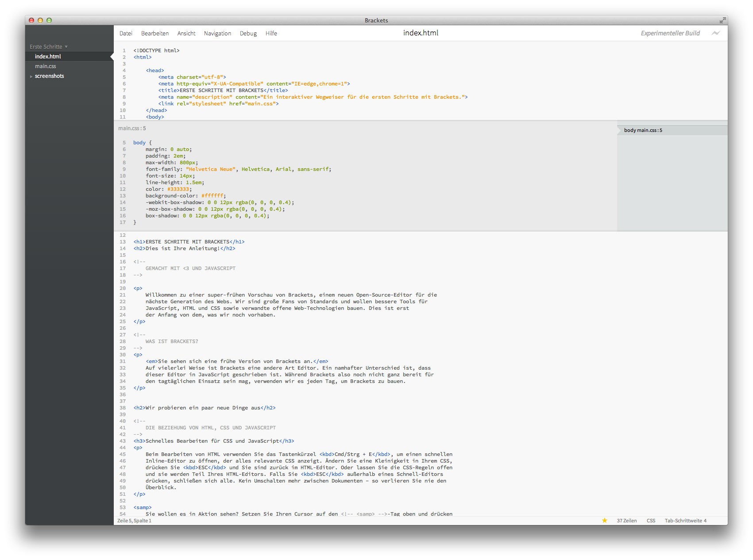This screenshot has height=560, width=753.
Task: Open the Ansicht menu
Action: pos(186,34)
